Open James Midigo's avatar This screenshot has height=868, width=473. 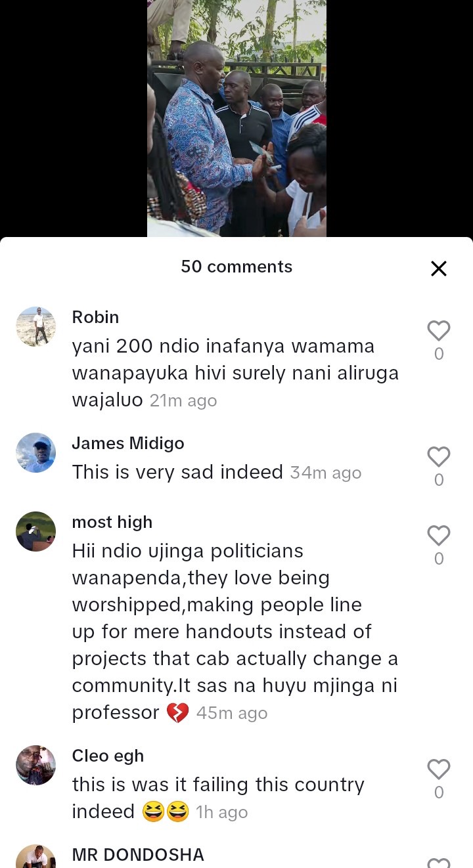[35, 452]
